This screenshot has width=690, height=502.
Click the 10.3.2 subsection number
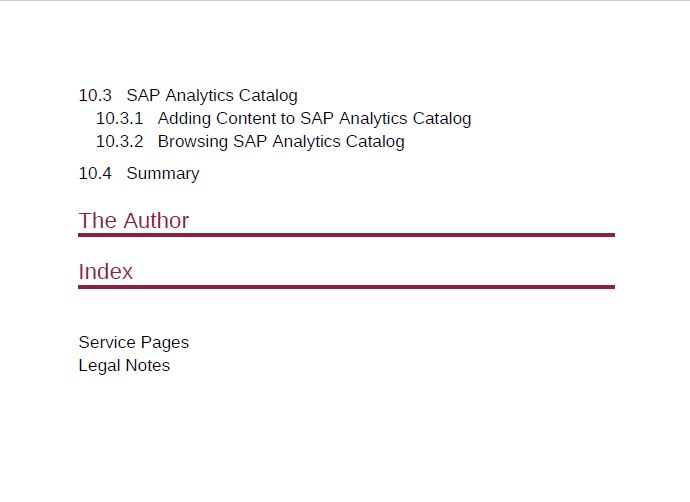120,142
